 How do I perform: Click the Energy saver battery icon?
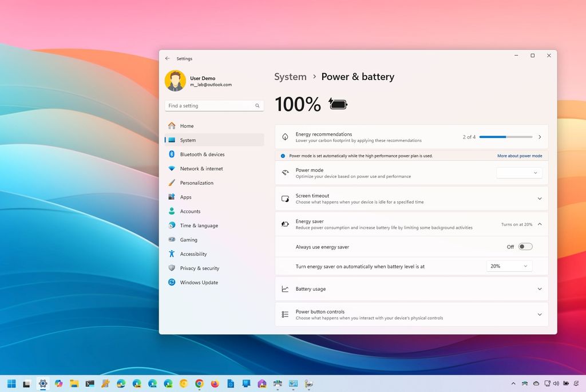pyautogui.click(x=285, y=224)
